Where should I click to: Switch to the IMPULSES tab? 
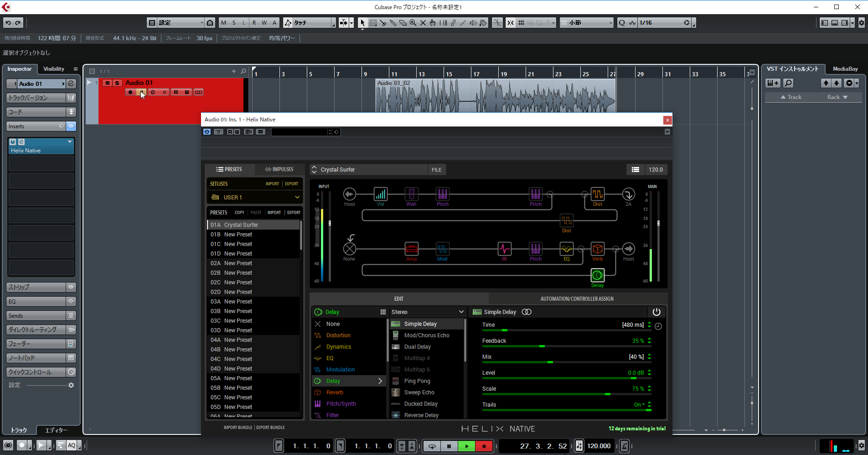pos(279,169)
